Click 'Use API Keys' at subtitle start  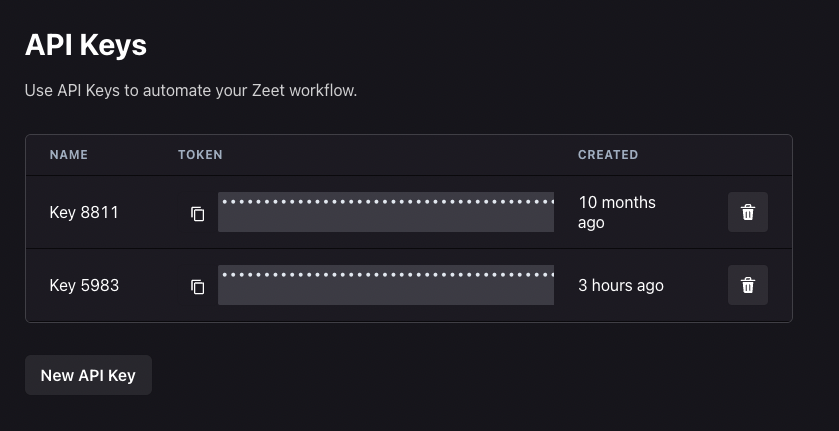point(73,90)
